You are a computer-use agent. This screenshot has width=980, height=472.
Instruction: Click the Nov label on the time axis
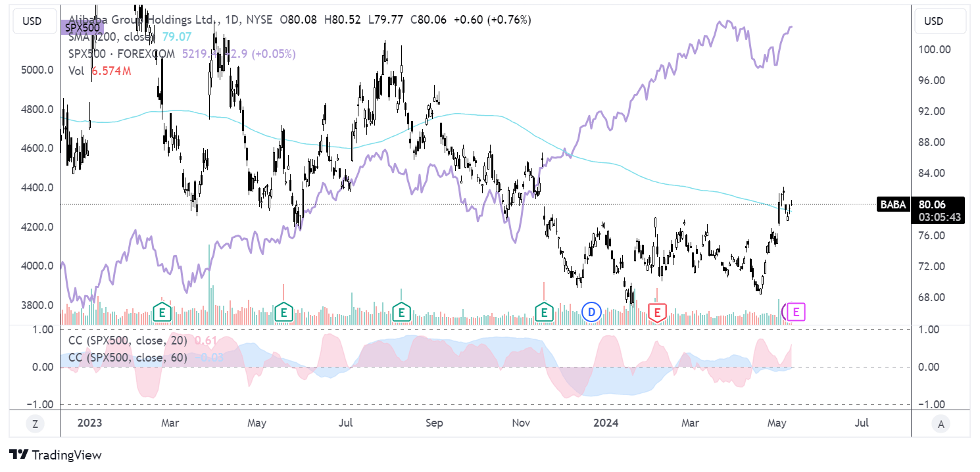click(x=520, y=423)
